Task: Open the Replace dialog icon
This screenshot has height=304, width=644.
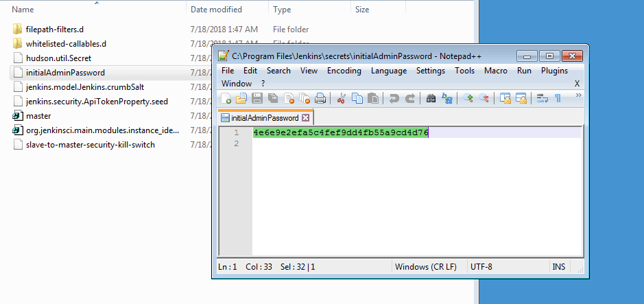Action: [x=446, y=99]
